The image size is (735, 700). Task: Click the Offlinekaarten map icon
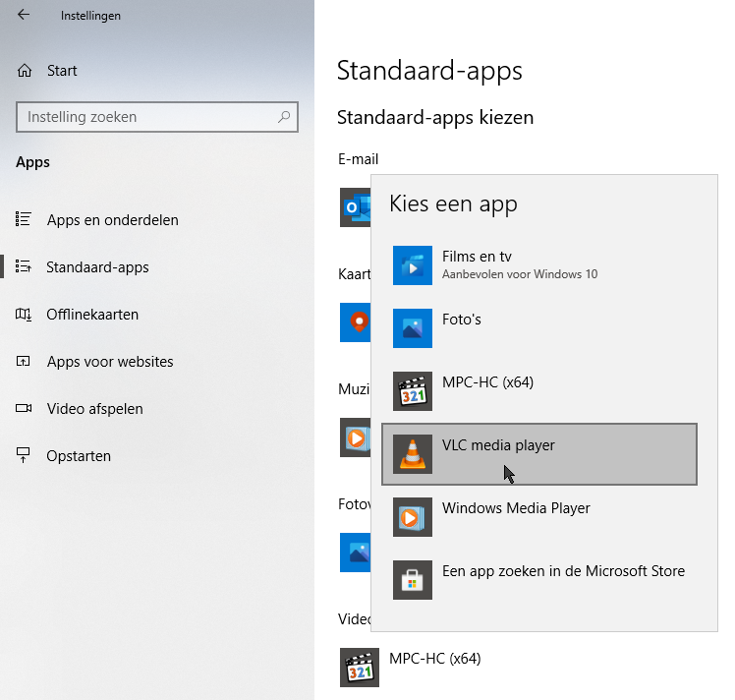[23, 315]
